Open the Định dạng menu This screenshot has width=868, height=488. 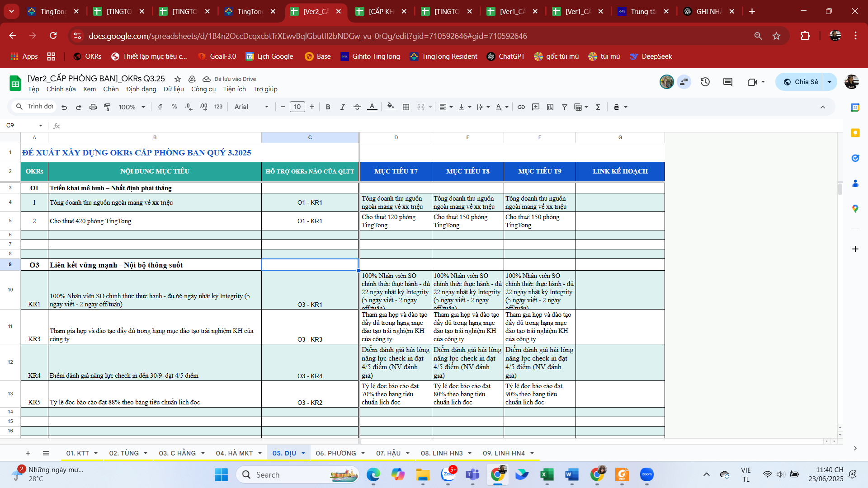point(141,89)
